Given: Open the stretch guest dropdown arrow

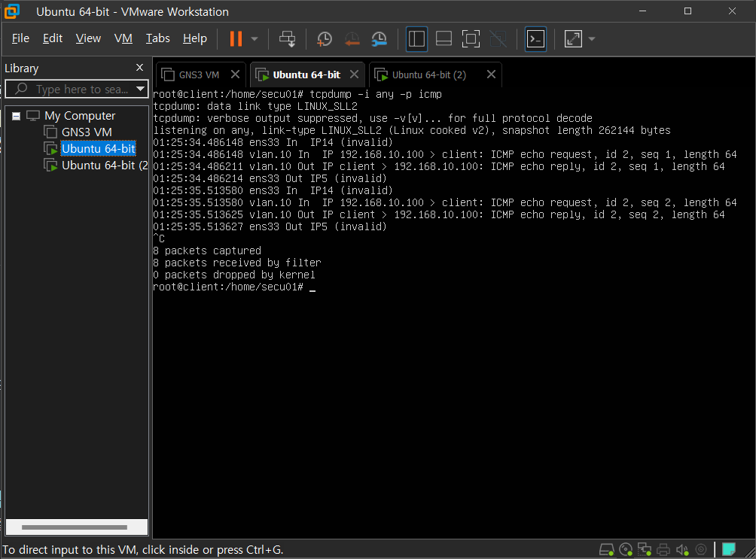Looking at the screenshot, I should [x=592, y=39].
